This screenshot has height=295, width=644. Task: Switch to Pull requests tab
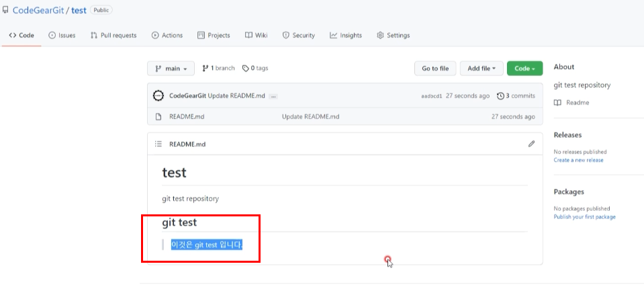[113, 36]
